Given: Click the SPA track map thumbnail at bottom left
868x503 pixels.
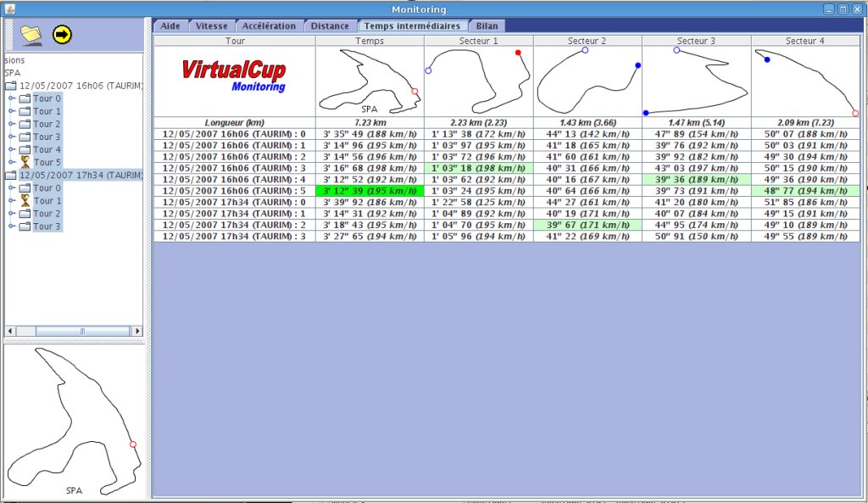Looking at the screenshot, I should pos(74,422).
